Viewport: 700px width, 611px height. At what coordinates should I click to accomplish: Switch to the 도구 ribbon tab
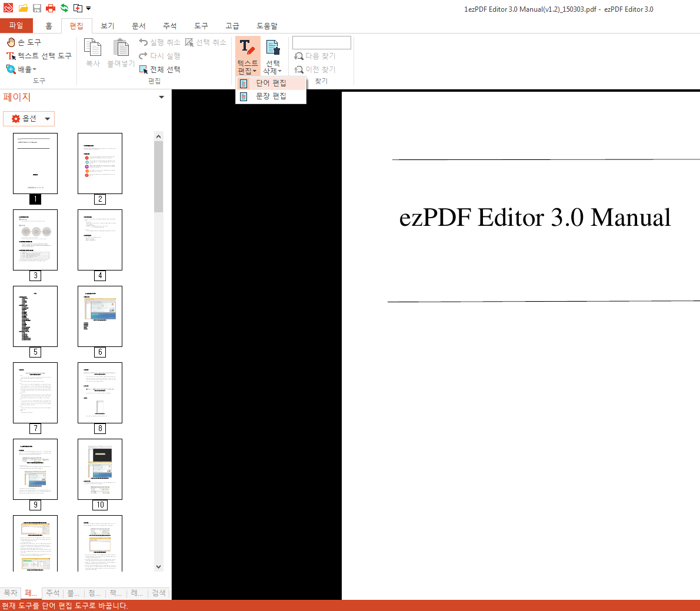pos(201,26)
